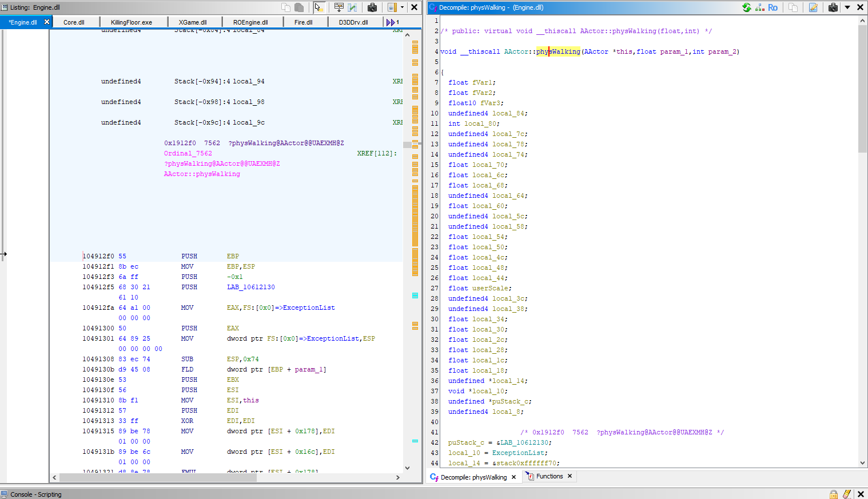
Task: Open the Fire.dll tab
Action: [304, 22]
